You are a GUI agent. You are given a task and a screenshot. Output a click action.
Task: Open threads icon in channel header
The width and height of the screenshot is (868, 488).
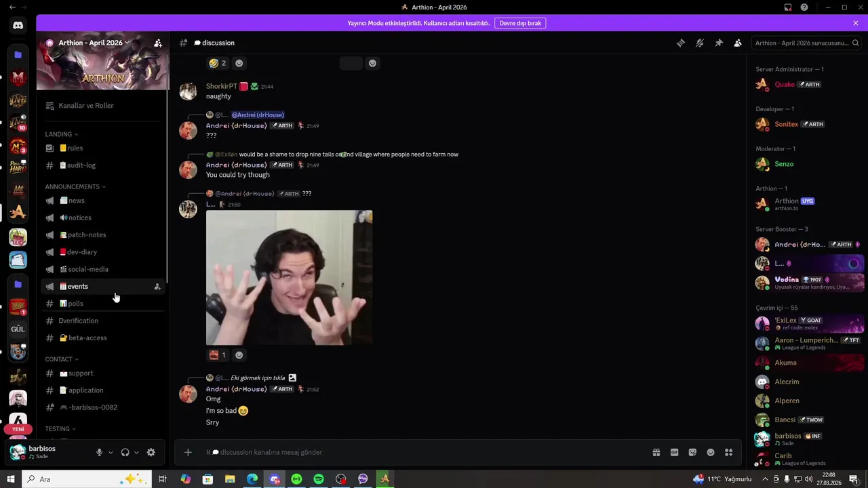point(681,43)
